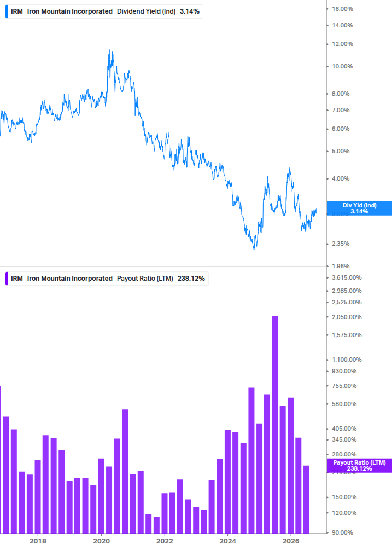Click the 5.00% tick on yield axis
Viewport: 392px width, 550px height.
(x=341, y=151)
